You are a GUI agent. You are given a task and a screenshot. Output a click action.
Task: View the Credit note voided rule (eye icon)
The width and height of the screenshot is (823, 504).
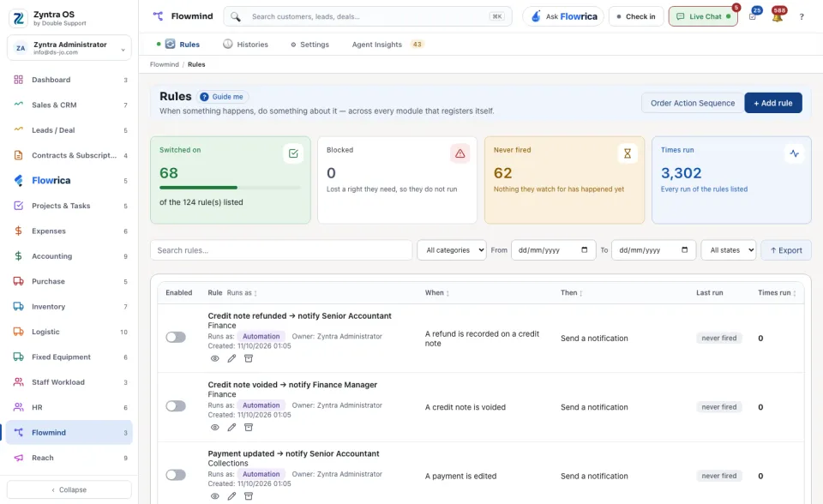click(x=214, y=428)
